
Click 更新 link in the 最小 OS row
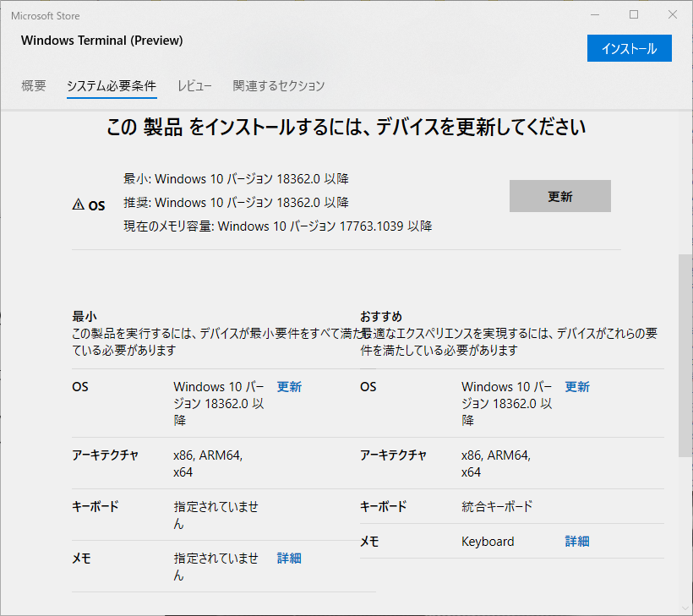(x=289, y=387)
